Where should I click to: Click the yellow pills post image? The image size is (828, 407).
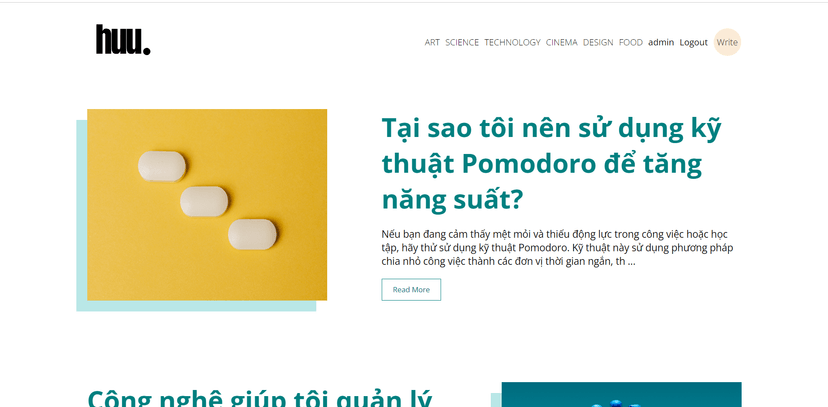(x=207, y=205)
